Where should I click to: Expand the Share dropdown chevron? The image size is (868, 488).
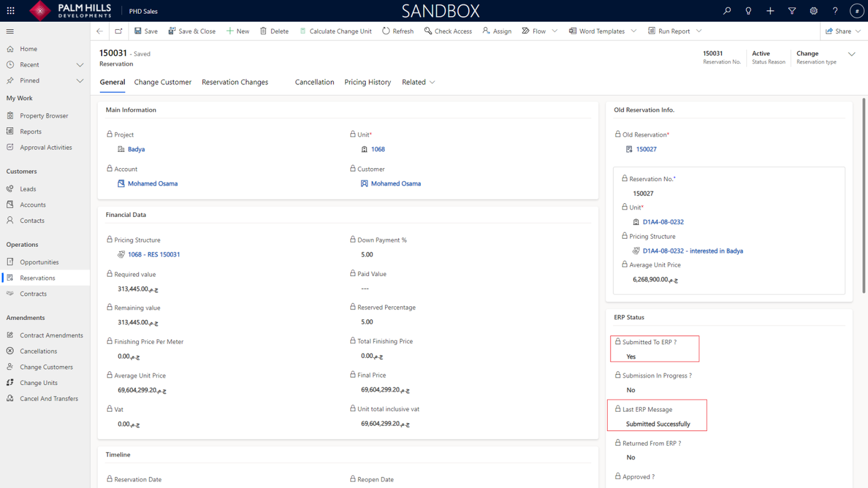coord(858,31)
